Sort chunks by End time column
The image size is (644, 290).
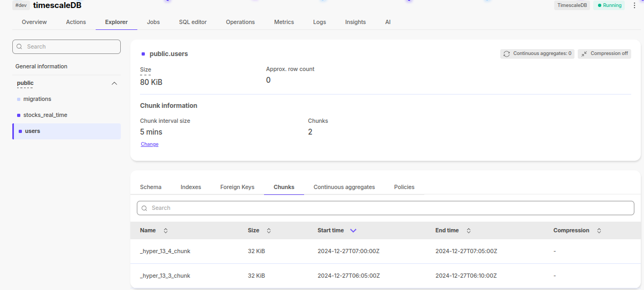tap(469, 231)
